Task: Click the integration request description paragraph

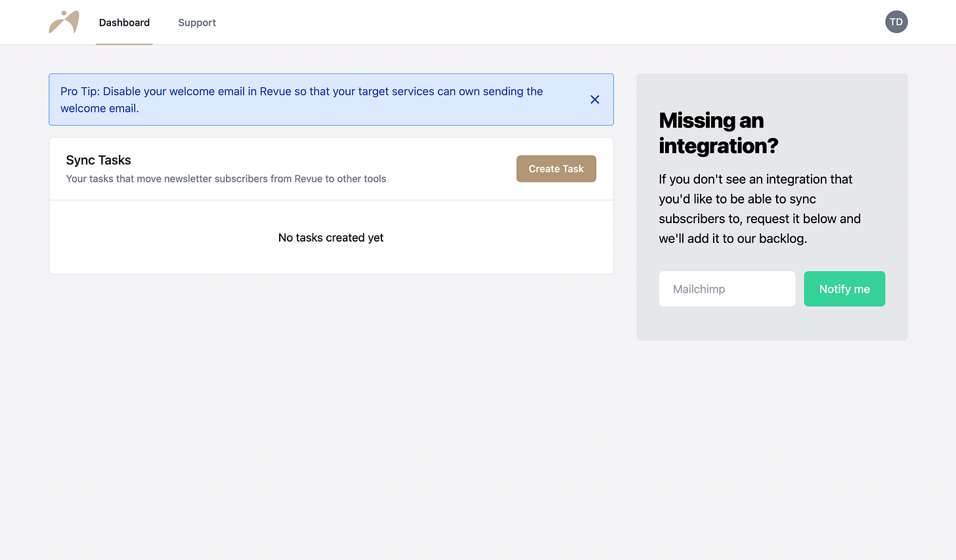Action: [x=760, y=209]
